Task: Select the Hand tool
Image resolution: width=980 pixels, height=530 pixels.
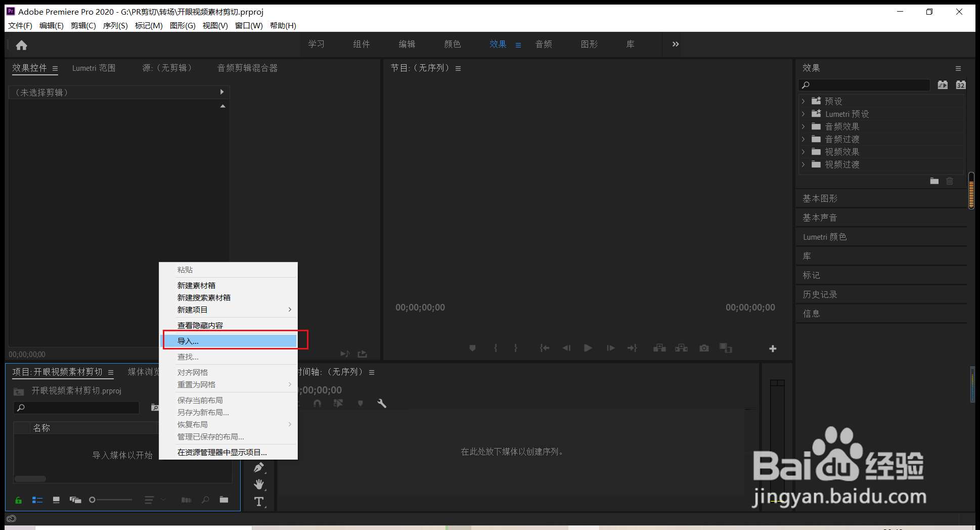Action: point(259,484)
